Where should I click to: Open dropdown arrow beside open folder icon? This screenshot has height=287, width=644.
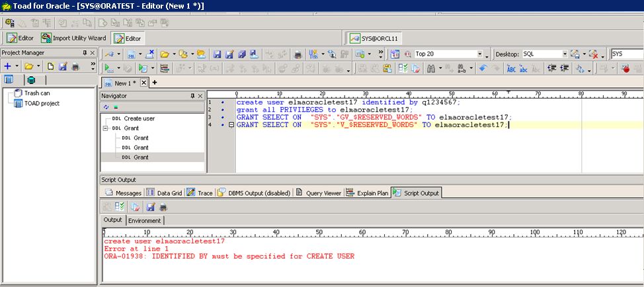pyautogui.click(x=174, y=54)
